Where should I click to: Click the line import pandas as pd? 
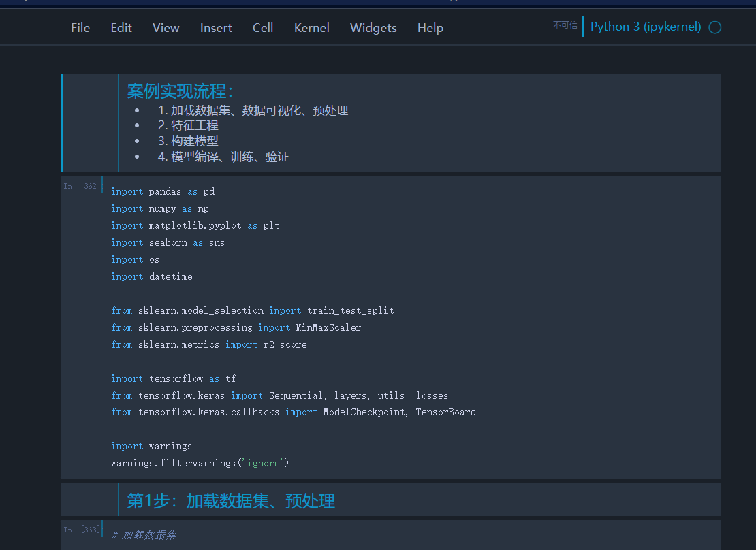coord(163,191)
